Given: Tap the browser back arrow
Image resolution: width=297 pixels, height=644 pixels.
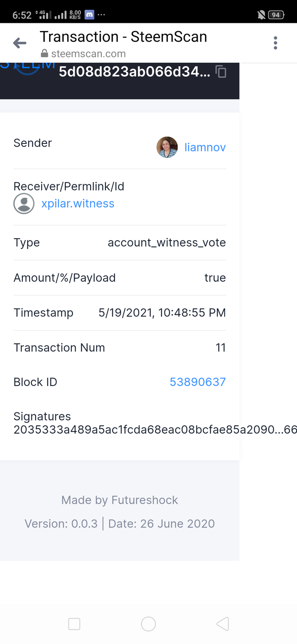Looking at the screenshot, I should [x=19, y=43].
